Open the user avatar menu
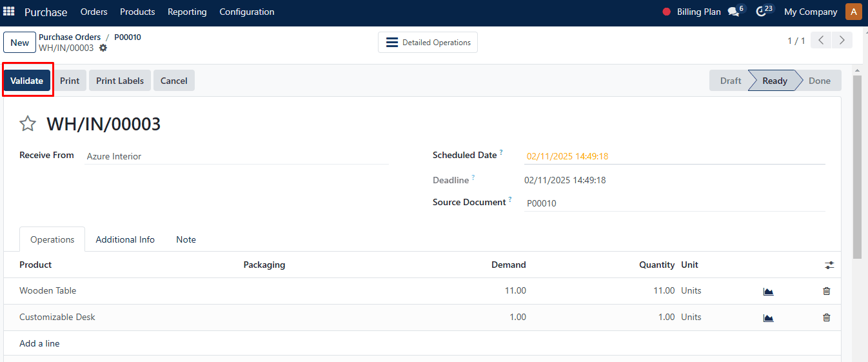868x362 pixels. (853, 12)
